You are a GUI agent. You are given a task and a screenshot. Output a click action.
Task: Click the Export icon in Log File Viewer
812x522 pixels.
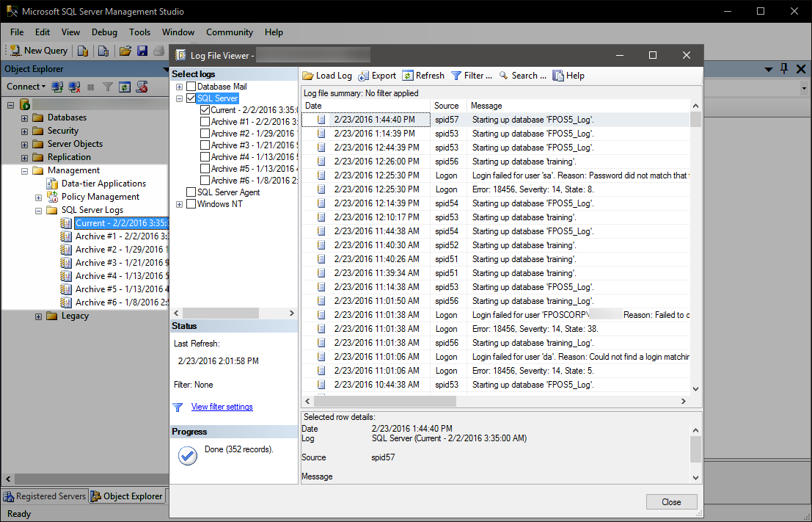364,76
